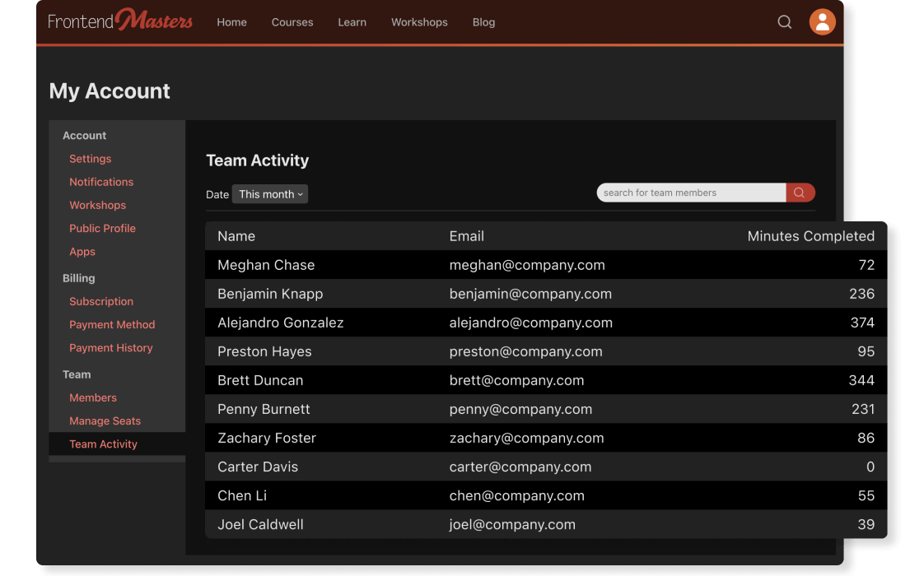Expand the Billing section in the sidebar
Viewport: 924px width, 576px height.
pos(78,278)
